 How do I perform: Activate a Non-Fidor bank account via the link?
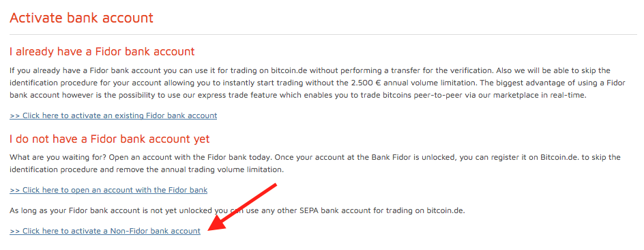click(105, 231)
